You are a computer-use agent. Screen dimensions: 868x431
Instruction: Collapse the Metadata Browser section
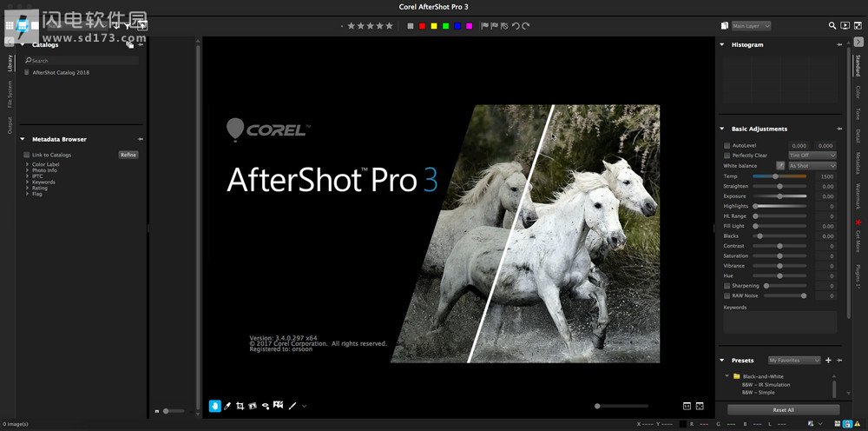coord(23,139)
